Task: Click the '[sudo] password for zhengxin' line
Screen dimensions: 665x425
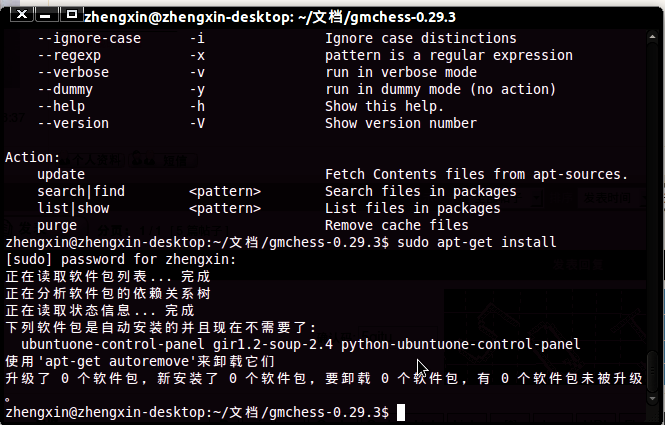Action: [x=121, y=260]
